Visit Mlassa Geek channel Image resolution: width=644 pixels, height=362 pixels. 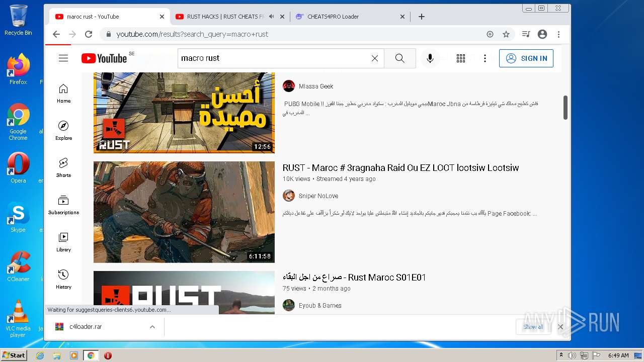pos(316,86)
